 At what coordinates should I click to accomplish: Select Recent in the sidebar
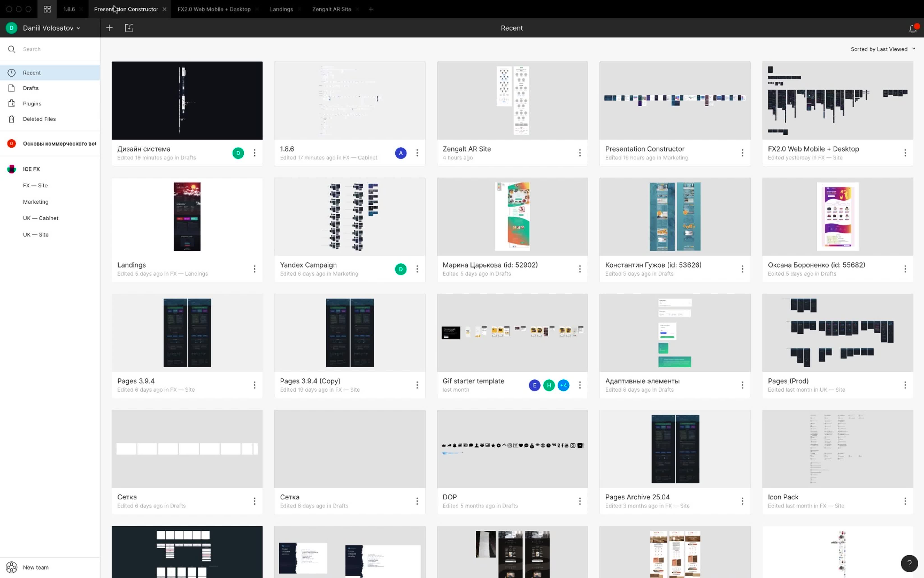coord(50,73)
